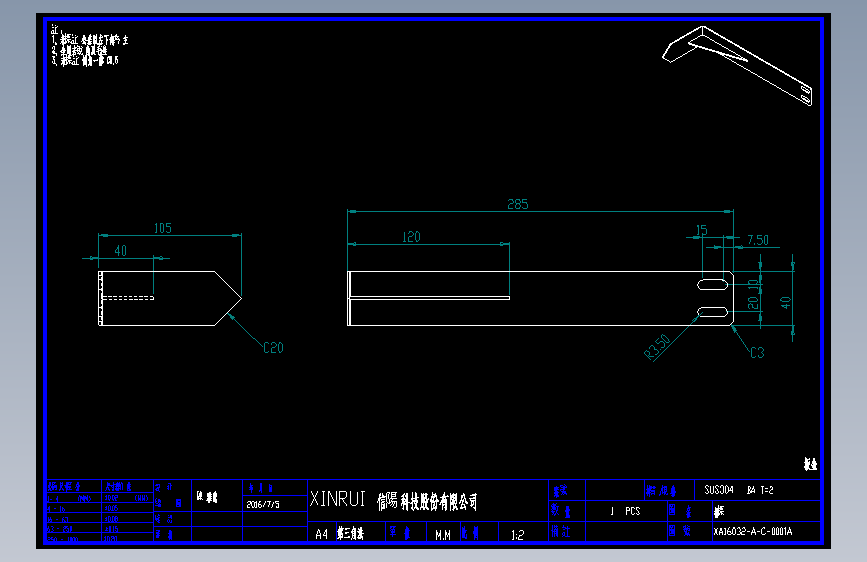
Task: Click drawing number XA16032-A-C-0001A
Action: point(753,531)
